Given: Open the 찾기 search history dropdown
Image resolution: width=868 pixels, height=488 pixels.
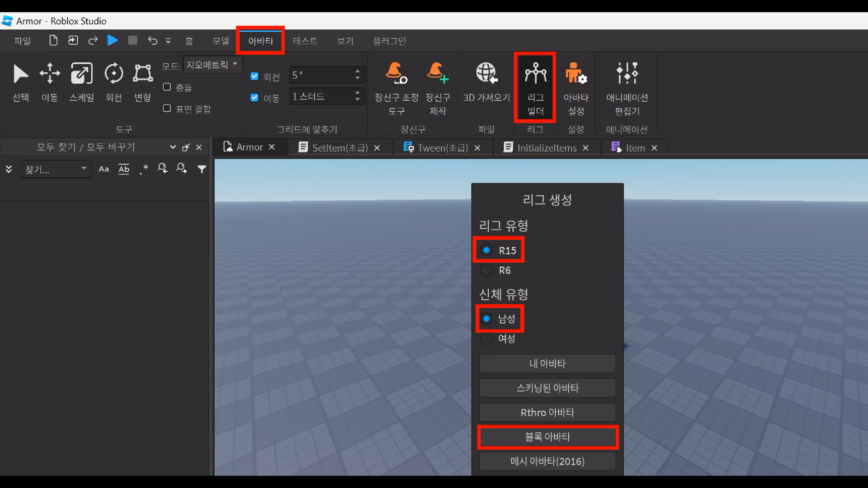Looking at the screenshot, I should pos(84,169).
